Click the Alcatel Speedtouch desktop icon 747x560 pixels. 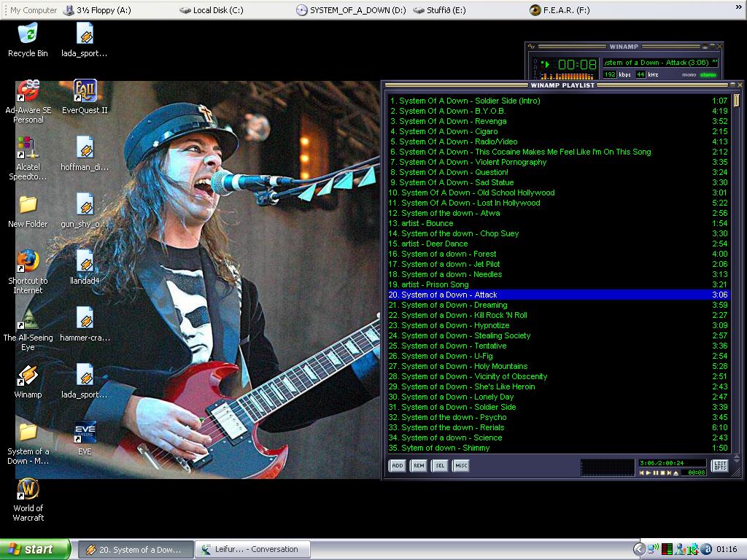tap(28, 158)
